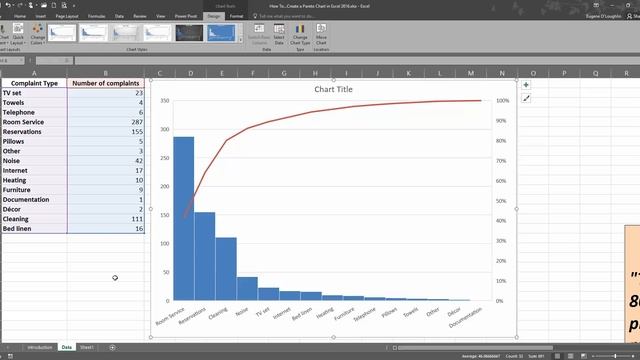Click the Redo icon in Quick Access Toolbar
640x360 pixels.
pyautogui.click(x=20, y=5)
